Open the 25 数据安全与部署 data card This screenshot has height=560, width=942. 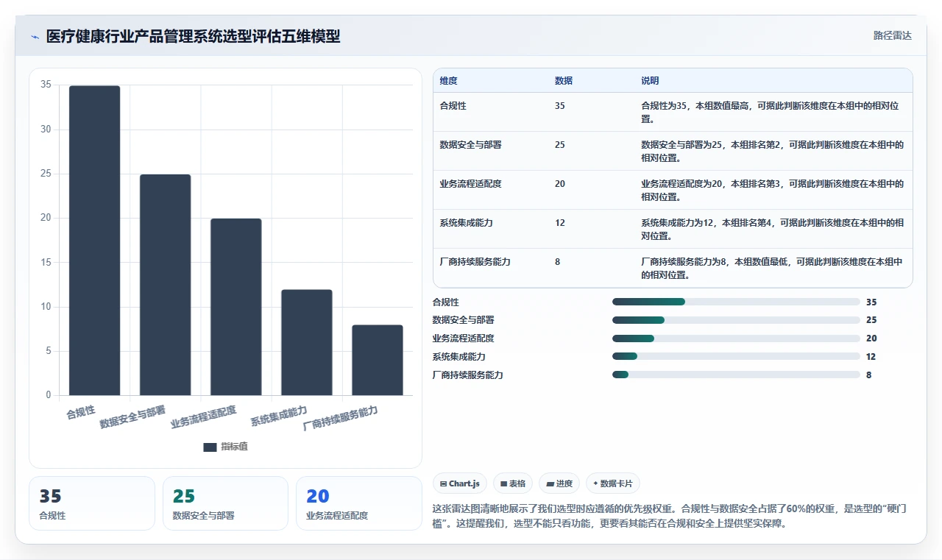tap(225, 503)
